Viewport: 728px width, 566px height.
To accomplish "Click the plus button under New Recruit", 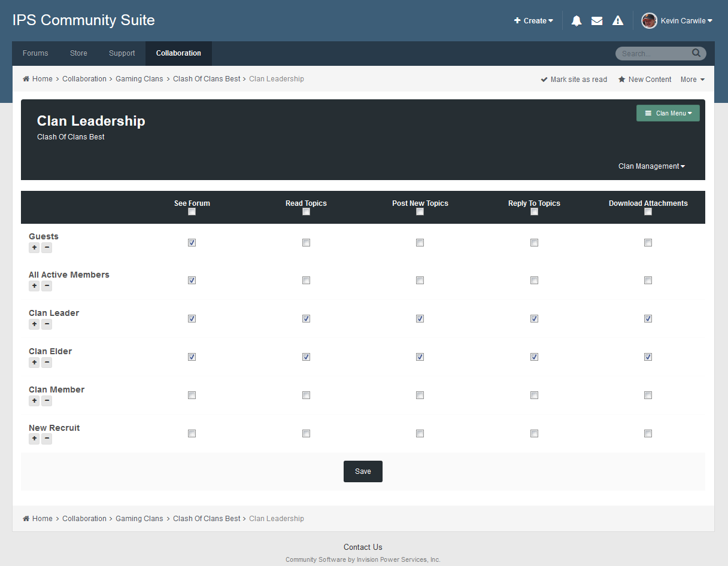I will 34,439.
